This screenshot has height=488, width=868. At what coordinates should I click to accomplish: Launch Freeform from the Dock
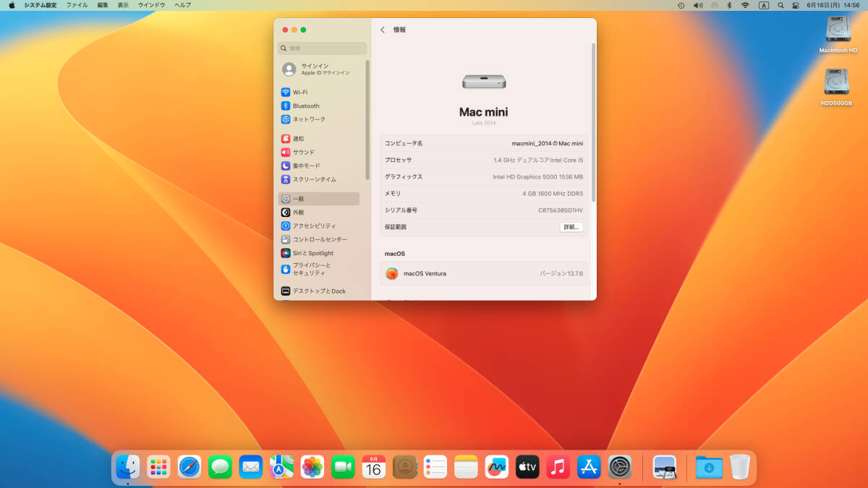[x=497, y=467]
